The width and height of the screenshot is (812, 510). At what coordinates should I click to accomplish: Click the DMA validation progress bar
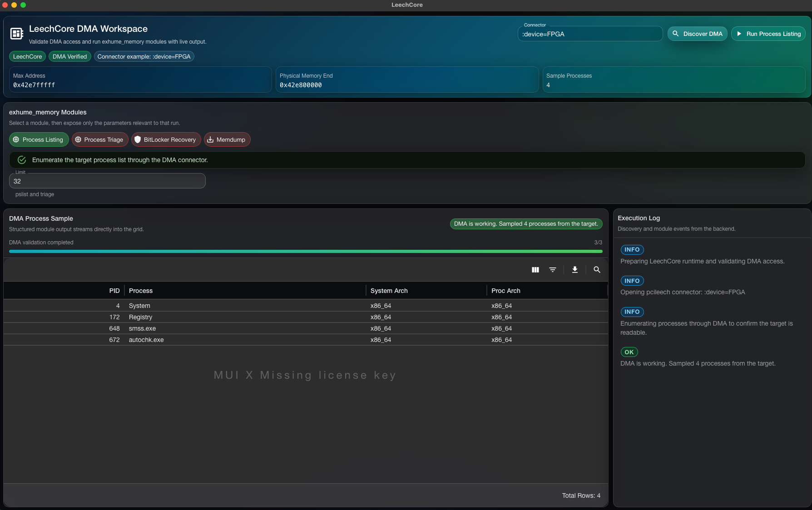click(305, 251)
